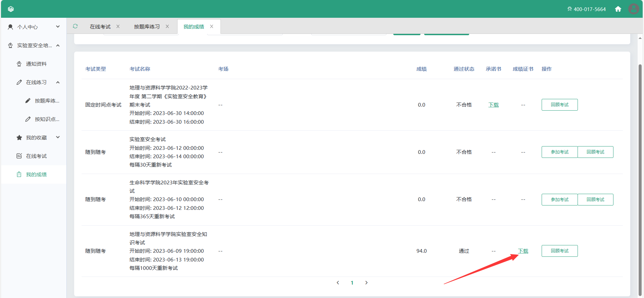This screenshot has height=298, width=644.
Task: Close the 在线考试 tab
Action: pyautogui.click(x=118, y=26)
